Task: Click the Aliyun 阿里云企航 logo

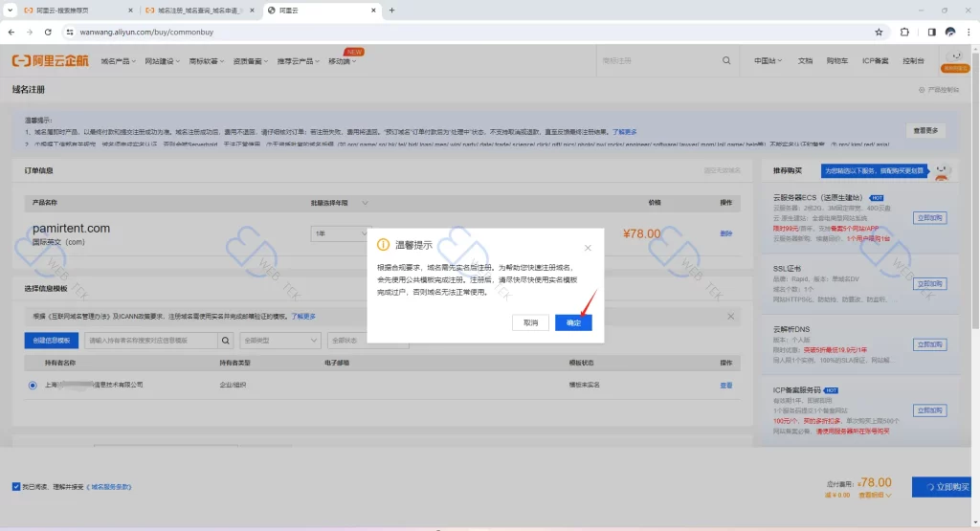Action: pyautogui.click(x=48, y=60)
